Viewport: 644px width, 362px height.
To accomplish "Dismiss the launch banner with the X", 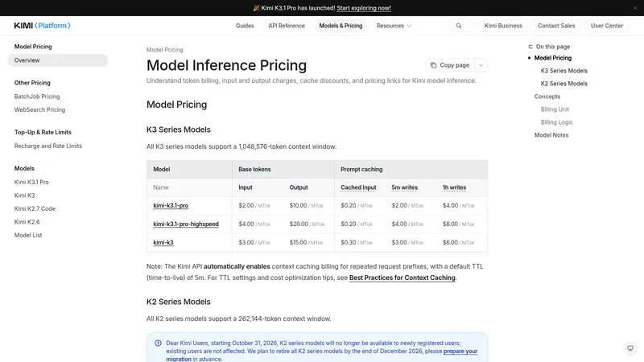I will (x=634, y=8).
